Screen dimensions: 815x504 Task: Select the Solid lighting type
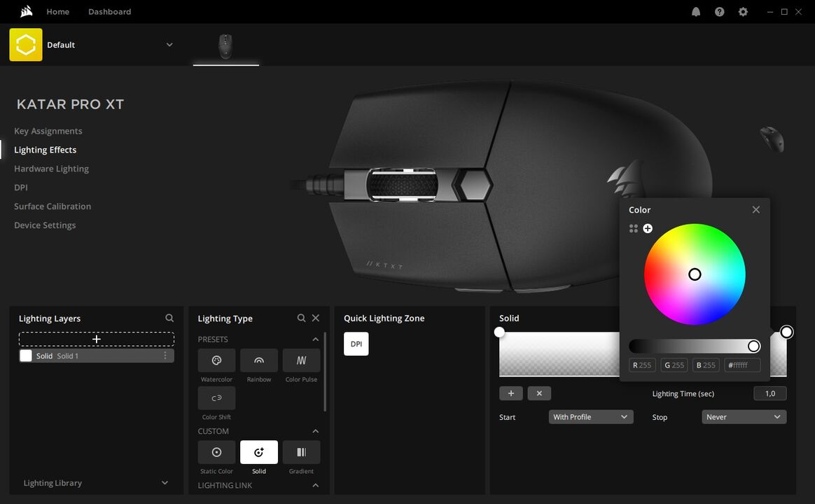click(259, 452)
